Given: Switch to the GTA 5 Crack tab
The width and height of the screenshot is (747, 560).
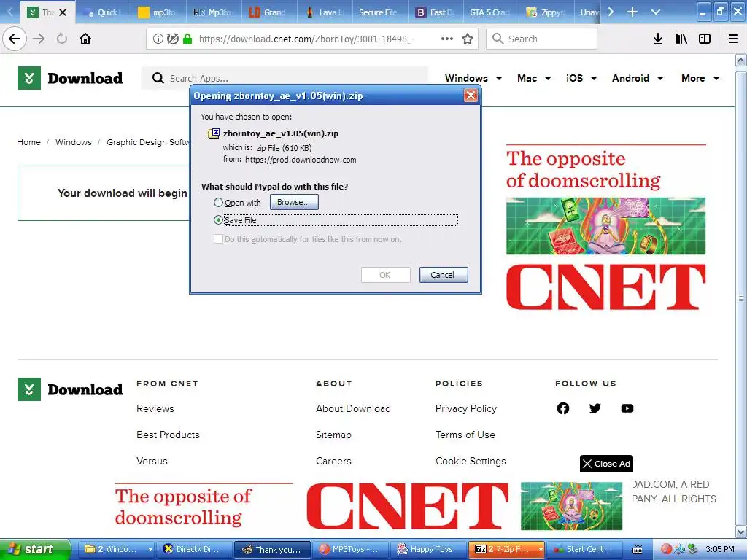Looking at the screenshot, I should (x=489, y=12).
